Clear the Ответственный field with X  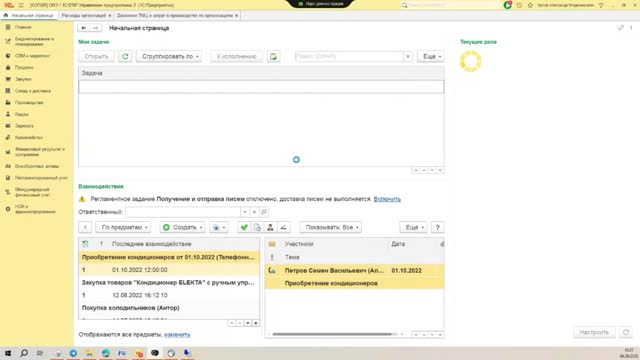coord(254,212)
